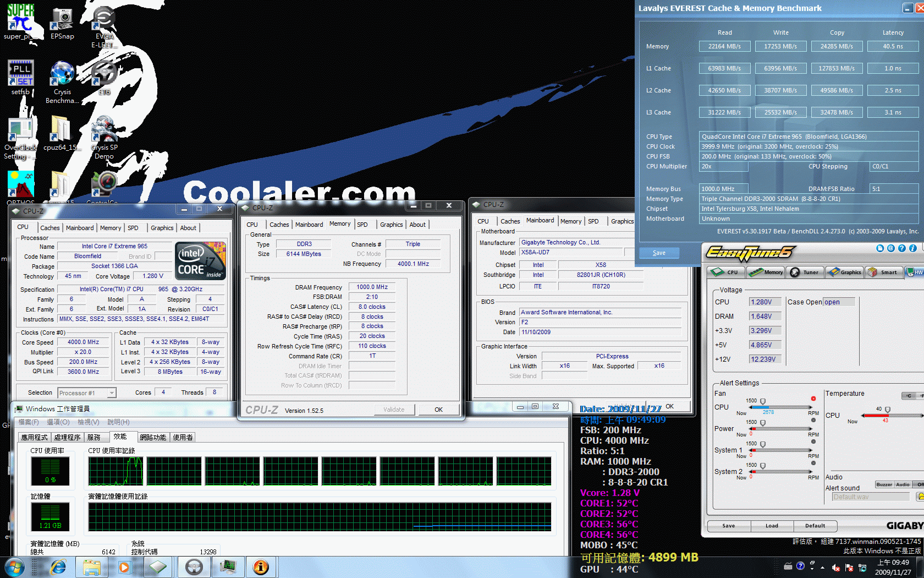Activate the CPU-Z chip taskbar button

point(158,567)
